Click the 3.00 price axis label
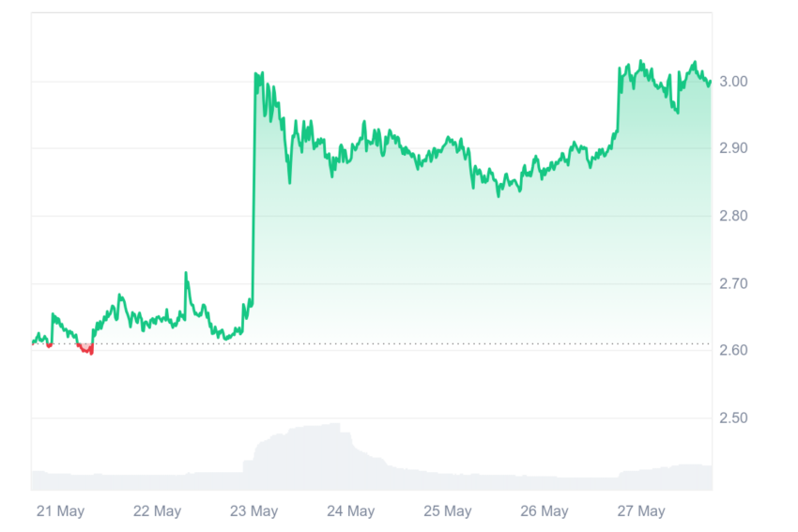Image resolution: width=798 pixels, height=532 pixels. point(733,82)
